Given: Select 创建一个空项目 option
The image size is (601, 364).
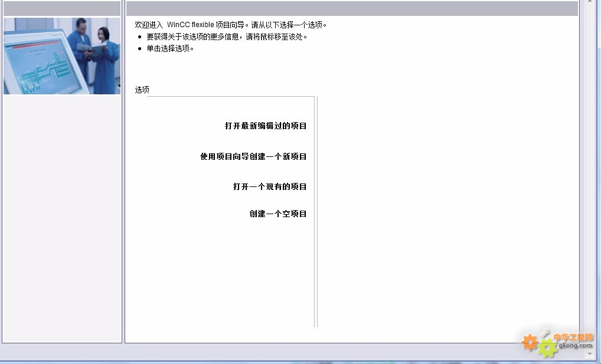Looking at the screenshot, I should [278, 214].
